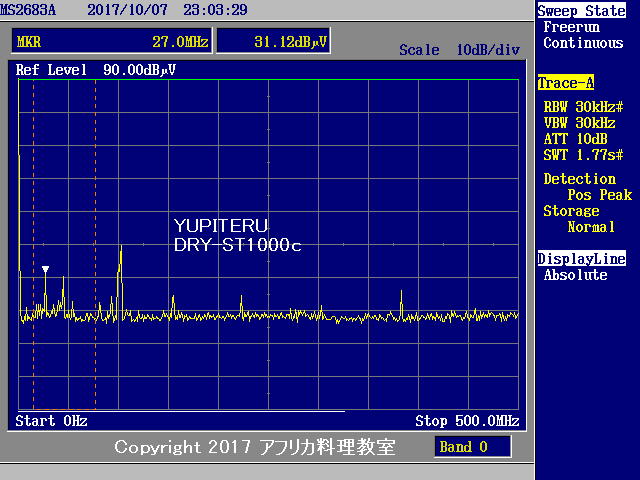Viewport: 640px width, 480px height.
Task: Select the white marker triangle on the trace
Action: click(x=45, y=269)
